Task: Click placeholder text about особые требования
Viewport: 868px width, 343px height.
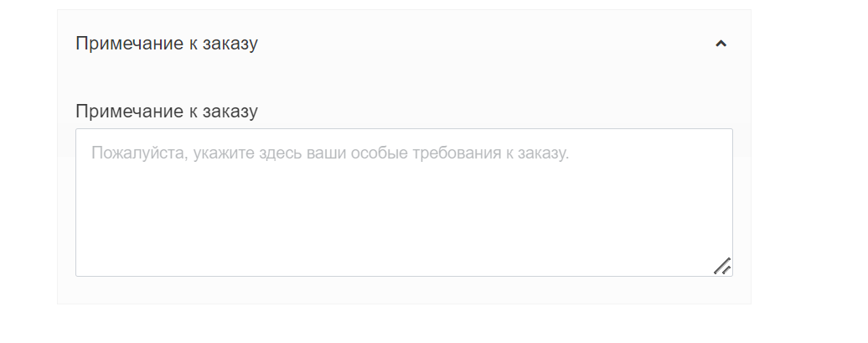Action: pos(330,153)
